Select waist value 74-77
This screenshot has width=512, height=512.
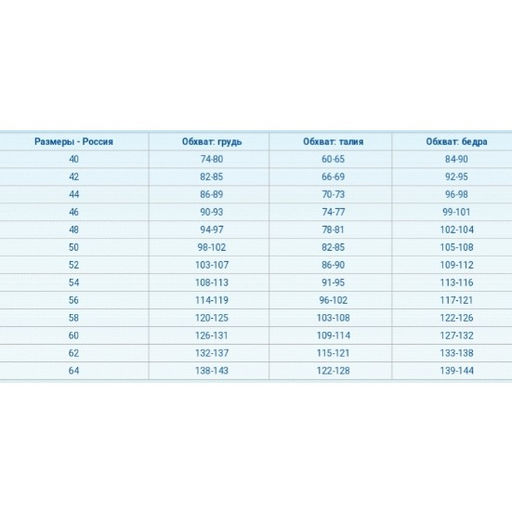tap(333, 212)
